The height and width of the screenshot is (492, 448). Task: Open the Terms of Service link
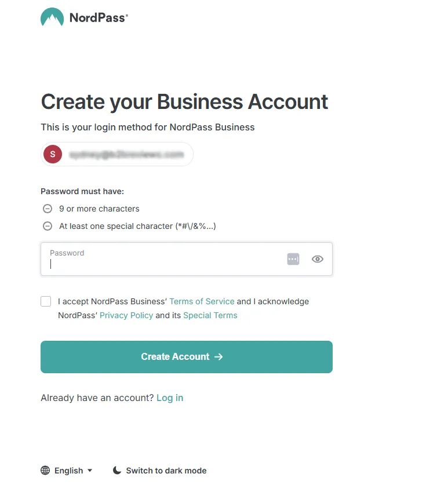click(x=202, y=301)
